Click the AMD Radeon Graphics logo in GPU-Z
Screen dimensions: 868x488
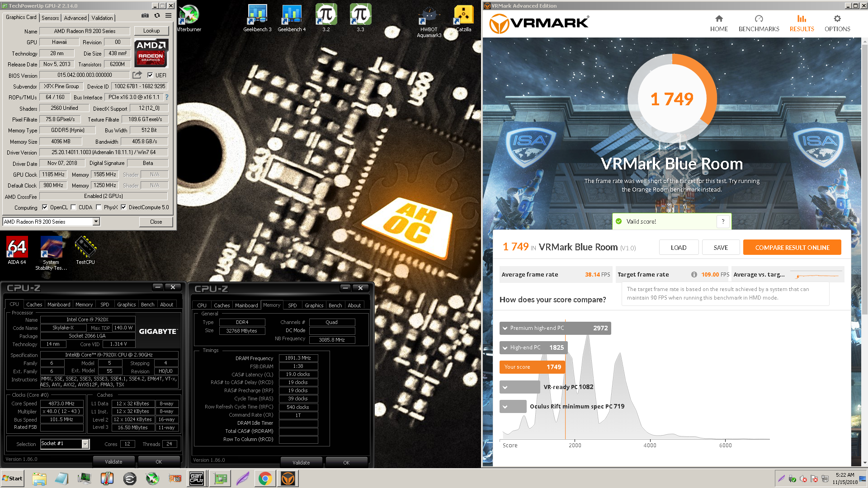click(151, 53)
